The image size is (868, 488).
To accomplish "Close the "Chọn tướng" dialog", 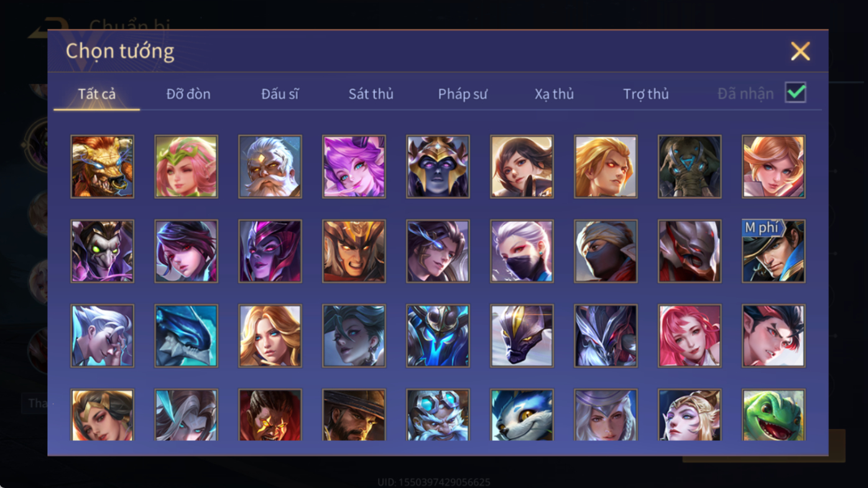I will pyautogui.click(x=800, y=51).
